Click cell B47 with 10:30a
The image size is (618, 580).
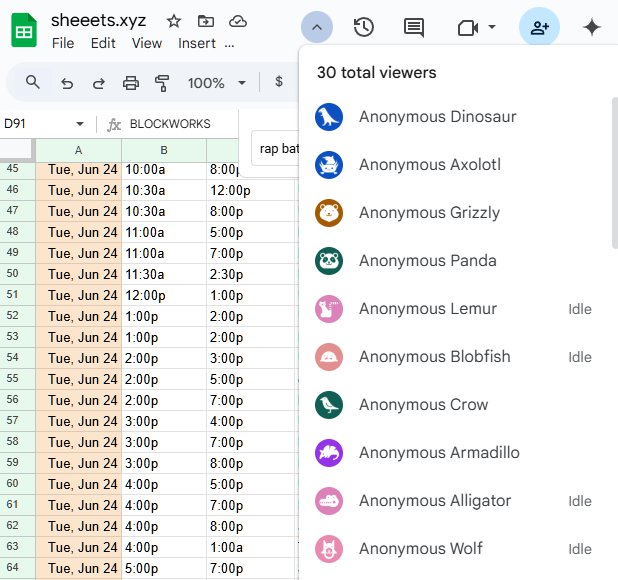164,211
